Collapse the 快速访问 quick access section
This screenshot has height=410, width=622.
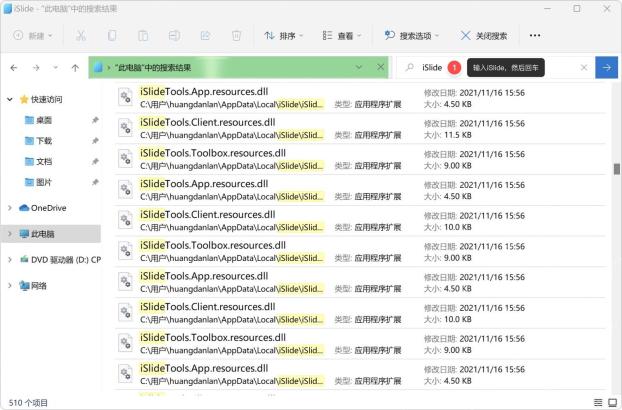click(10, 99)
